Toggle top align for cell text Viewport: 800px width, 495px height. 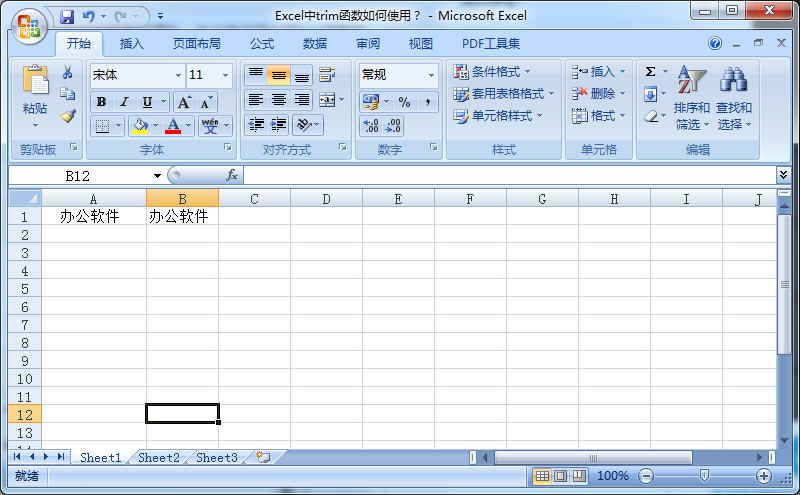coord(256,75)
